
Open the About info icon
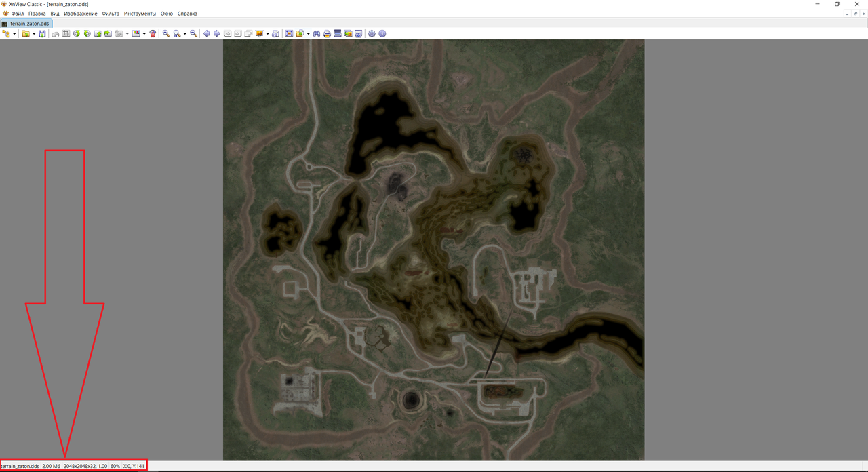(x=382, y=33)
